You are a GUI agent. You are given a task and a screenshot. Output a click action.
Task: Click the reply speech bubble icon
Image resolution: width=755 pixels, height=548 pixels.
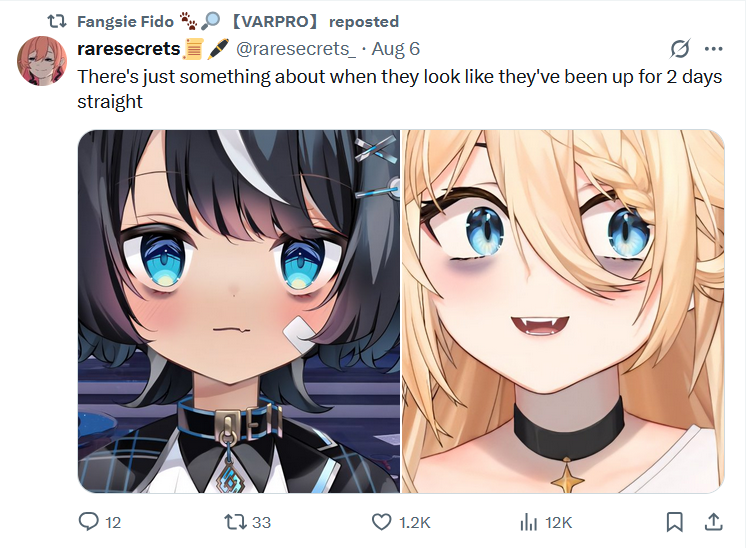(89, 522)
